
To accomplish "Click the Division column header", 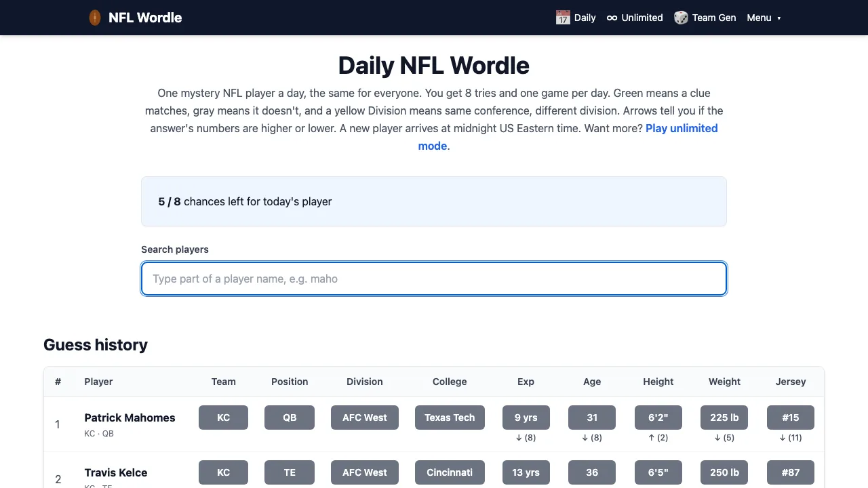I will point(365,382).
